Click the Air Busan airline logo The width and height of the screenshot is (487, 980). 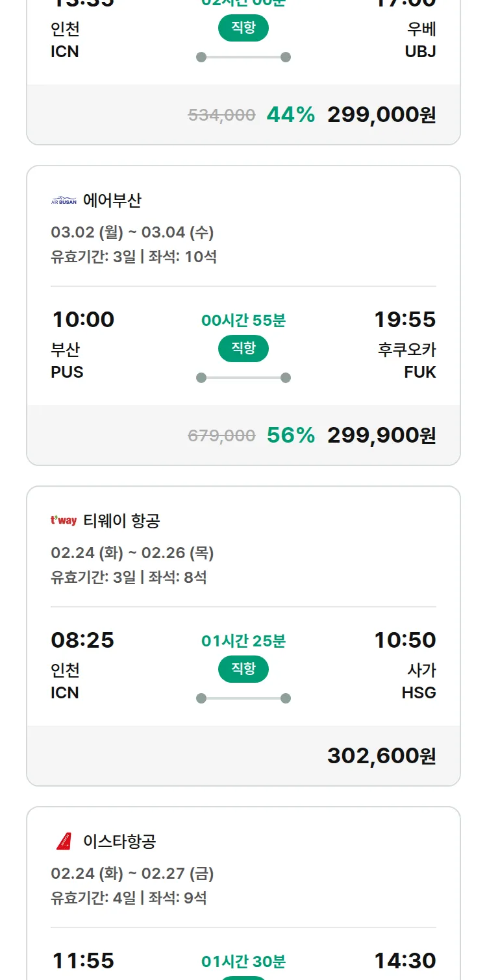tap(64, 201)
